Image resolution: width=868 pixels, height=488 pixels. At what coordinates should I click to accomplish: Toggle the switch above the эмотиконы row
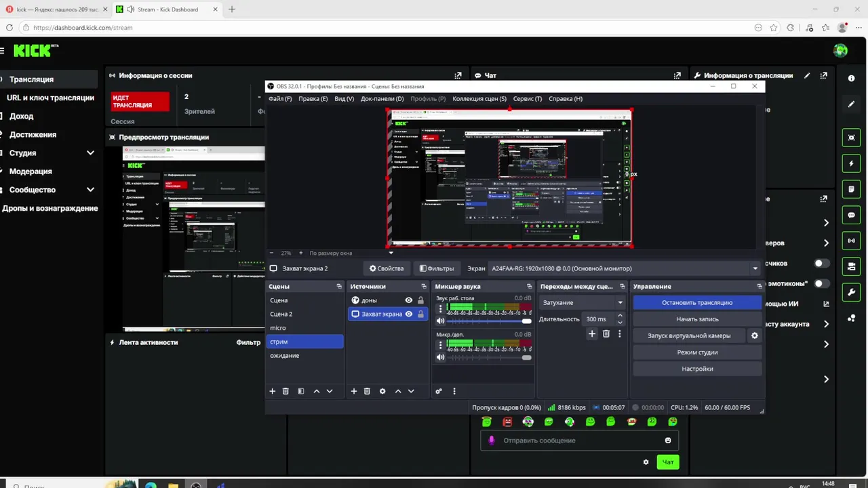click(x=821, y=263)
